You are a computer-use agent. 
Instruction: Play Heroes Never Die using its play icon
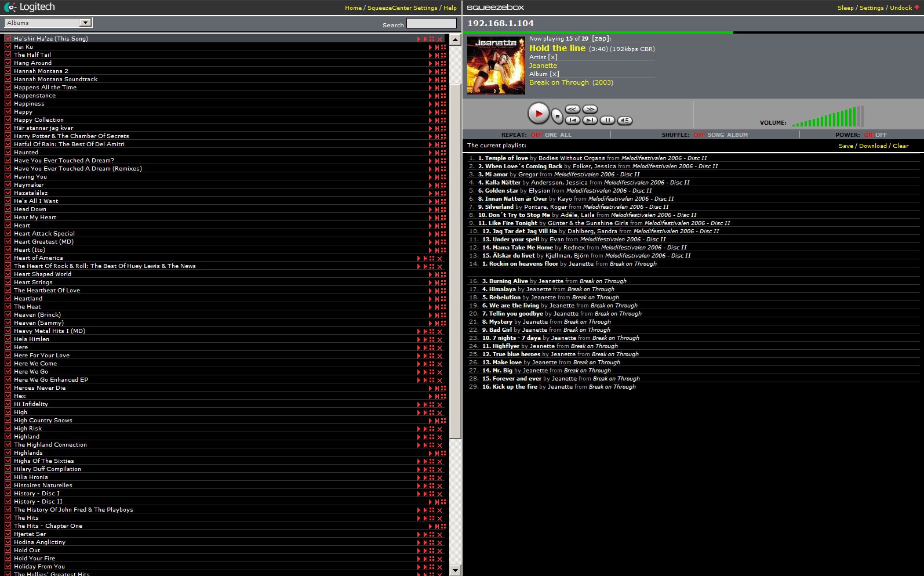click(430, 388)
